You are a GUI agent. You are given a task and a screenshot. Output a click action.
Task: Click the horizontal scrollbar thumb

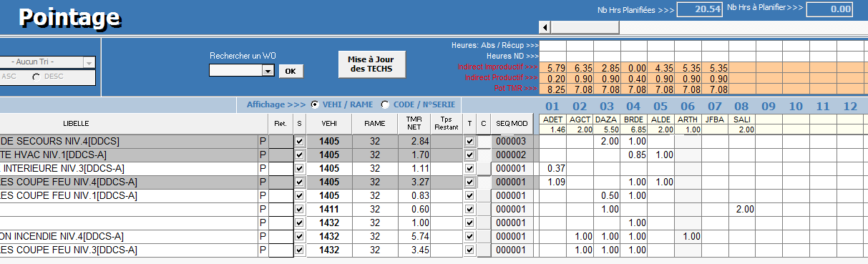point(585,27)
